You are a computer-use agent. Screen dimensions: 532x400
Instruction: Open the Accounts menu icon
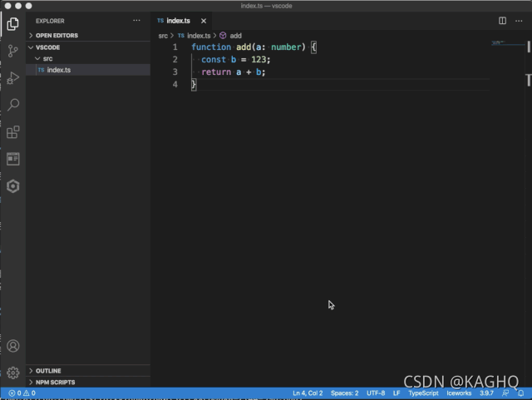13,346
